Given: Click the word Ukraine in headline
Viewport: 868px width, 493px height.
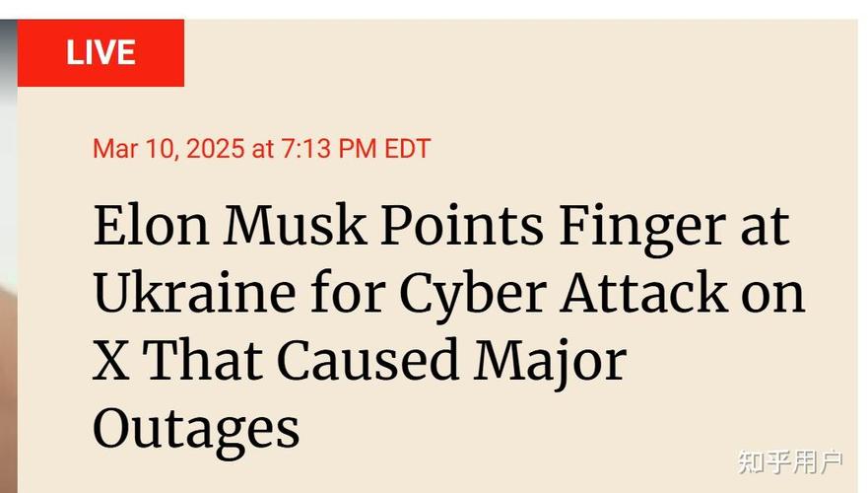Looking at the screenshot, I should click(x=194, y=293).
